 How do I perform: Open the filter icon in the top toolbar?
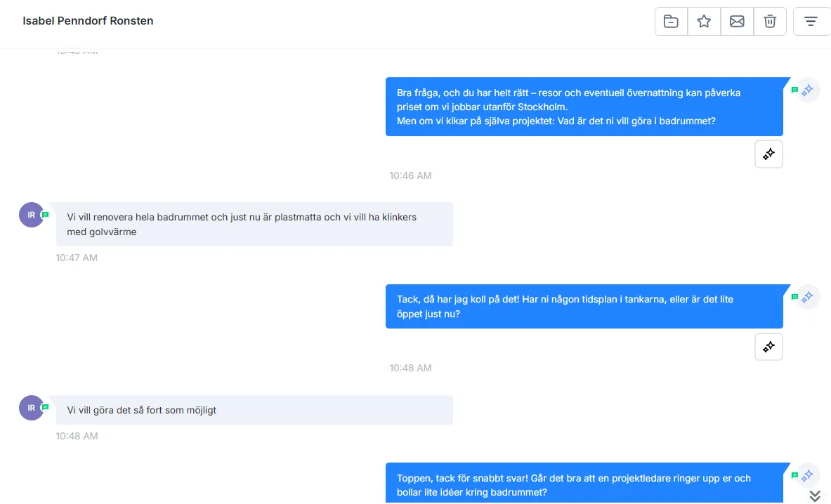811,21
